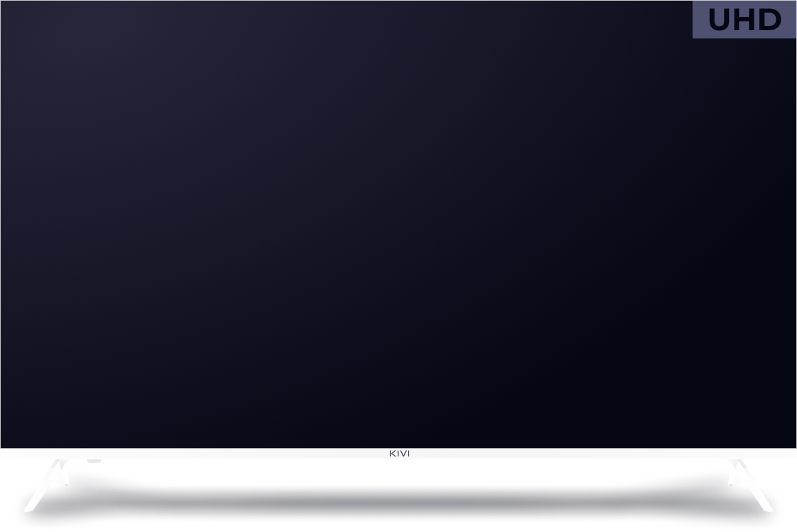Click the top-left corner of the TV screen
Screen dimensions: 797x532
tap(3, 3)
